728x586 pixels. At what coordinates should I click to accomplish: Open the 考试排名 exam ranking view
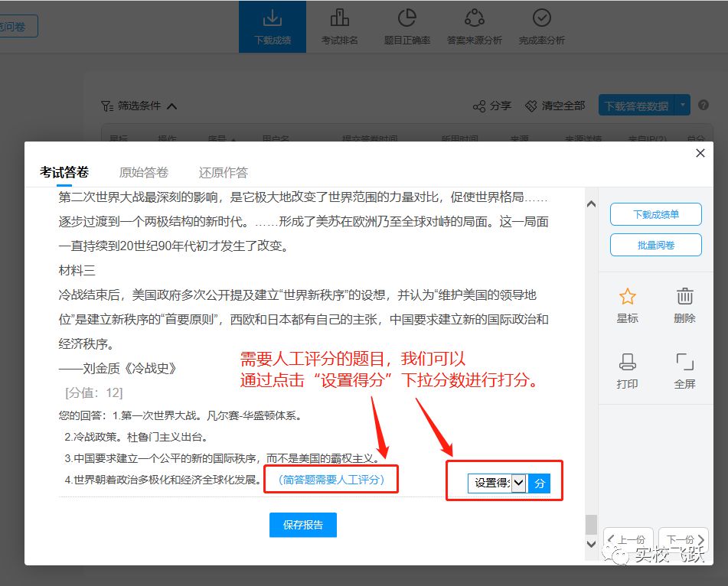click(x=339, y=25)
